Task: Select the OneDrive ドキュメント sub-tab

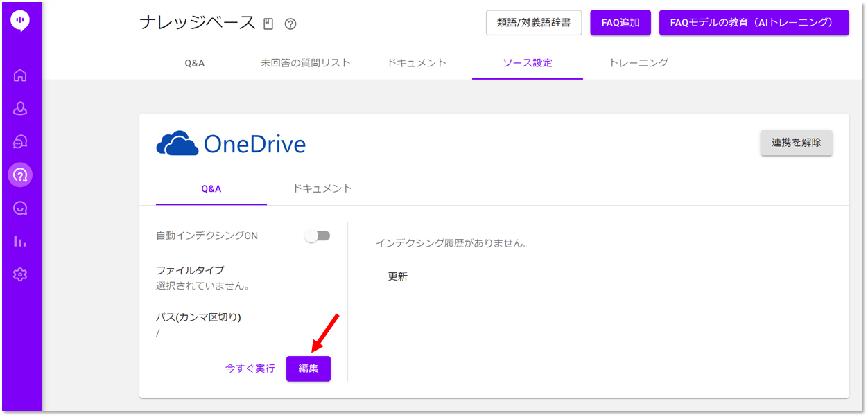Action: 322,188
